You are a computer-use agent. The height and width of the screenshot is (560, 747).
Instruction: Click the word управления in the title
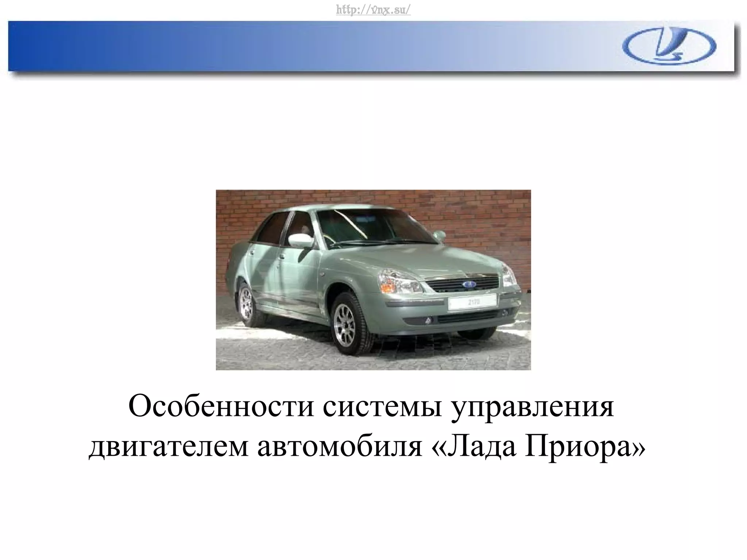pyautogui.click(x=533, y=407)
